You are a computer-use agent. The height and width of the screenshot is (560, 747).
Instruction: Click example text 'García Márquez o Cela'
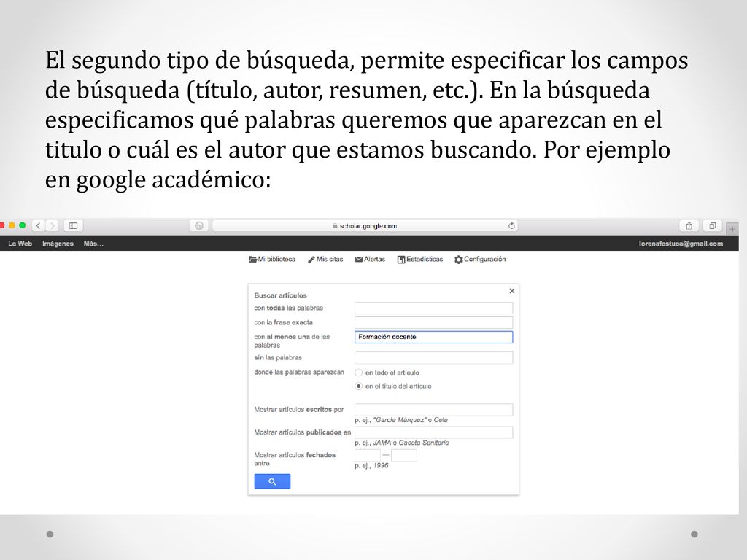[411, 420]
